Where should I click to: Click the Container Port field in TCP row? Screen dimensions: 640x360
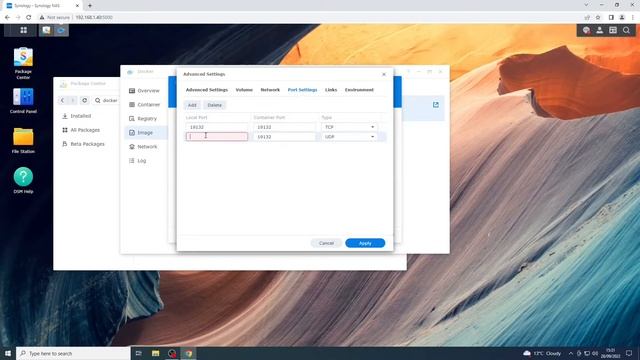tap(284, 127)
